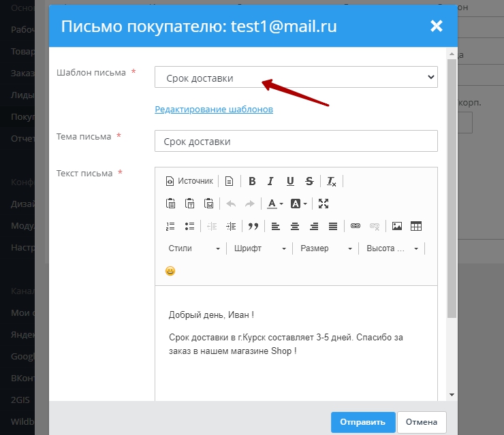Viewport: 504px width, 435px height.
Task: Click the Тема письма input field
Action: (x=296, y=142)
